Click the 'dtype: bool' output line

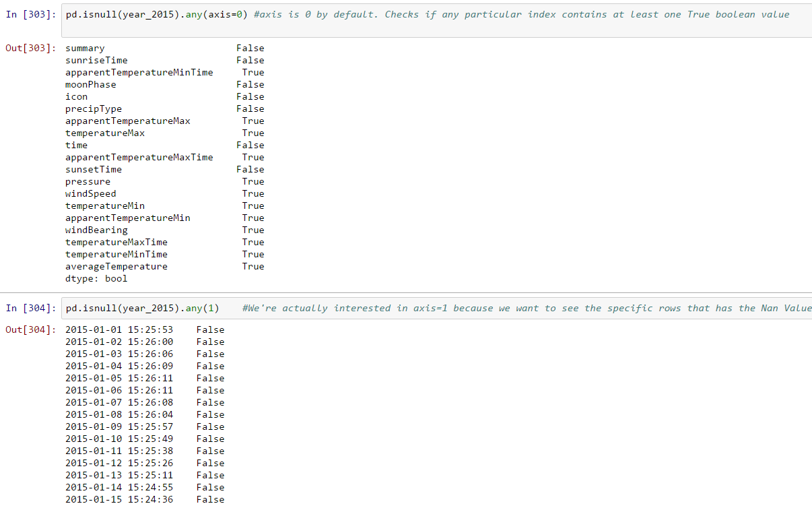tap(96, 279)
